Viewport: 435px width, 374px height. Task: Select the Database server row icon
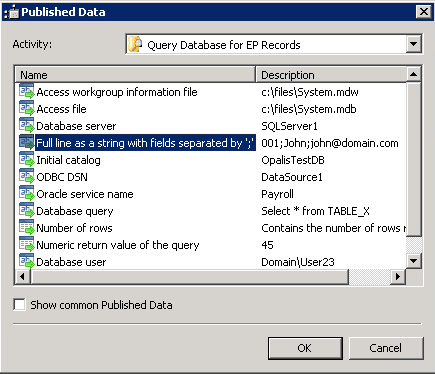click(x=27, y=126)
